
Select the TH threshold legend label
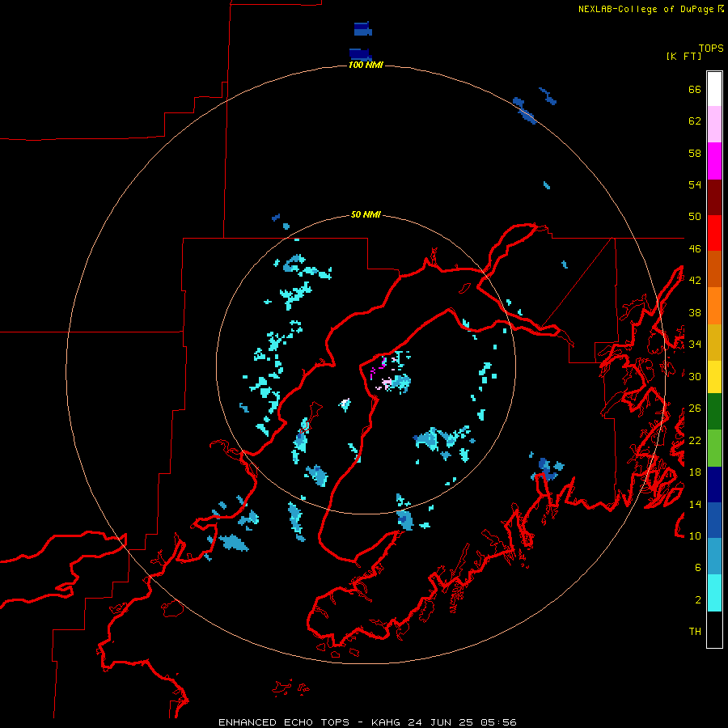[695, 631]
